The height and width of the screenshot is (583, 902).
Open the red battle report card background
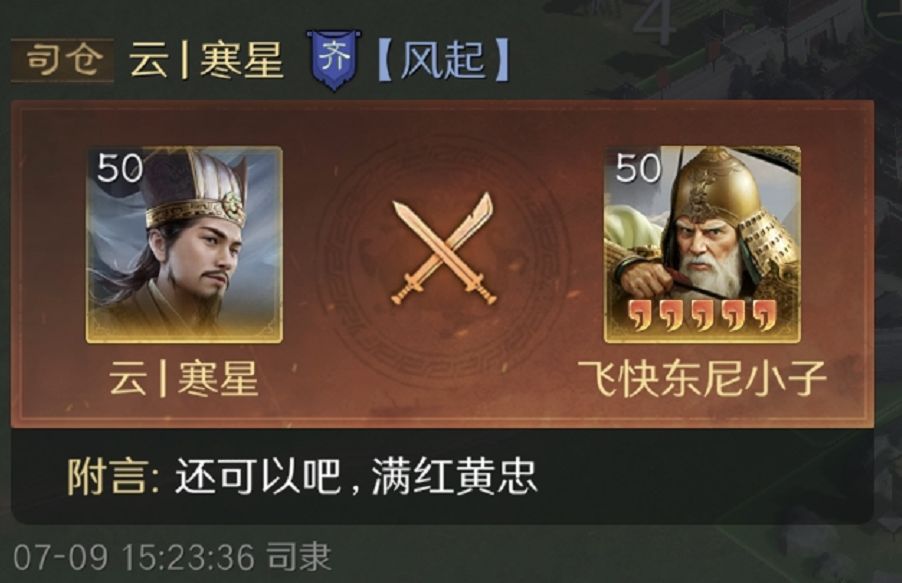[x=442, y=264]
